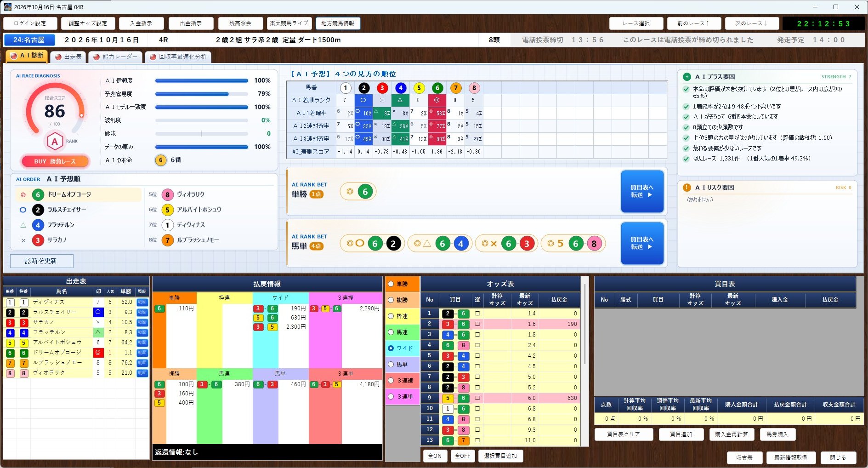The image size is (868, 468).
Task: Open the 戦歴 button for サラカノ
Action: point(142,322)
